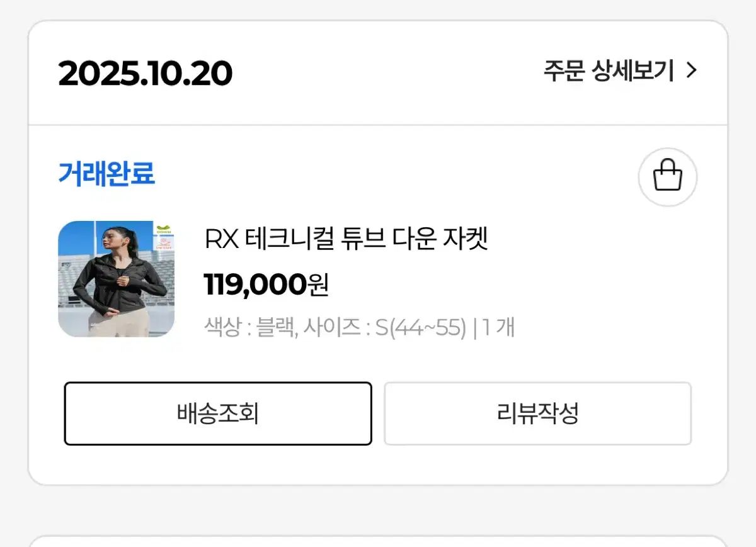
Task: Click the 원 currency unit after price
Action: coord(318,285)
